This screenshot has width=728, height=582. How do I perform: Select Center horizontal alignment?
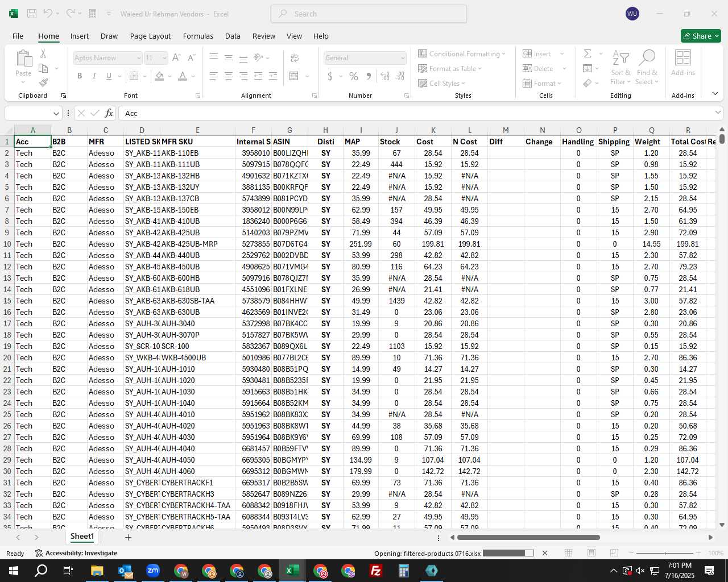(229, 76)
